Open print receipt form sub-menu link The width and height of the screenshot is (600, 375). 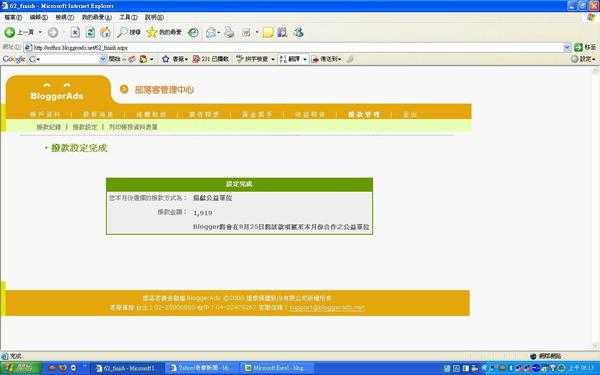click(133, 127)
